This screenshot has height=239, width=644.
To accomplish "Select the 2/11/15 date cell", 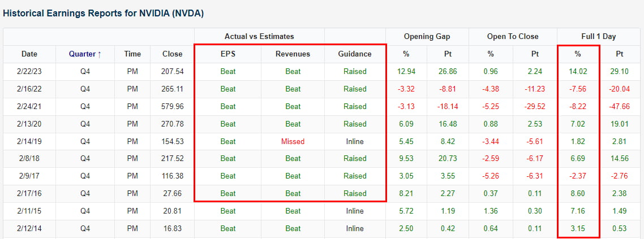I will pos(29,211).
